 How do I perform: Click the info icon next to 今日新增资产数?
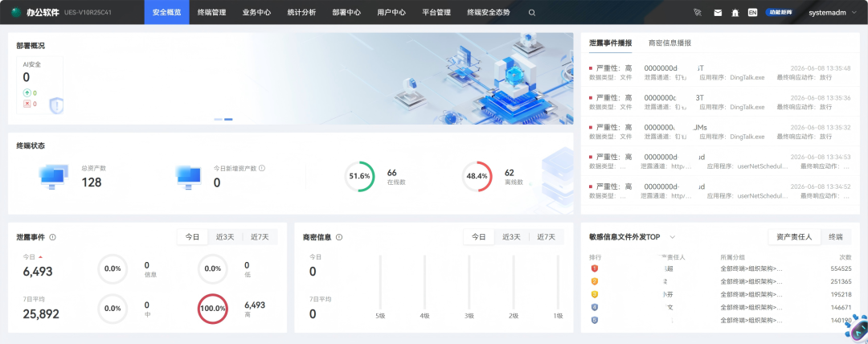pos(262,168)
